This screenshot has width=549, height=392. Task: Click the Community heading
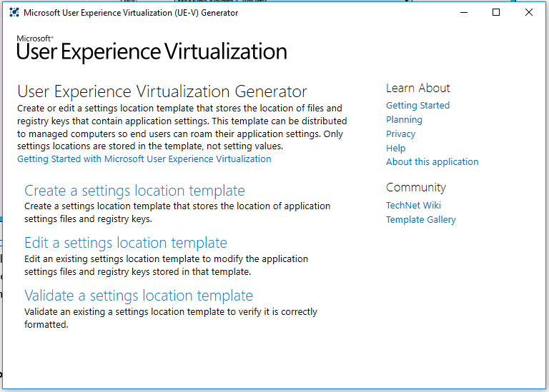(416, 188)
